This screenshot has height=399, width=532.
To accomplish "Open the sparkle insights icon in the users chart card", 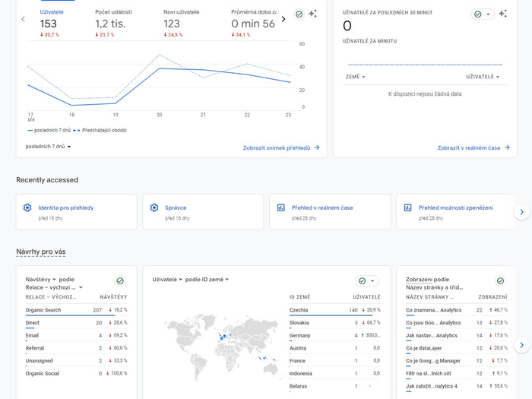I will coord(312,14).
